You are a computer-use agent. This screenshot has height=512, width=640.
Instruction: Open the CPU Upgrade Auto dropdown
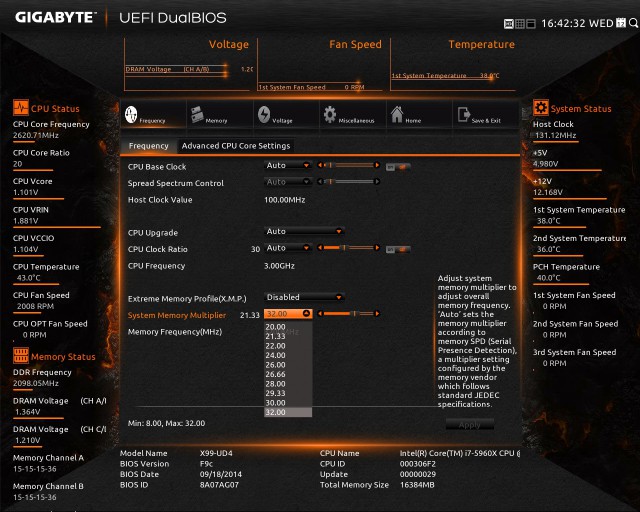click(304, 232)
